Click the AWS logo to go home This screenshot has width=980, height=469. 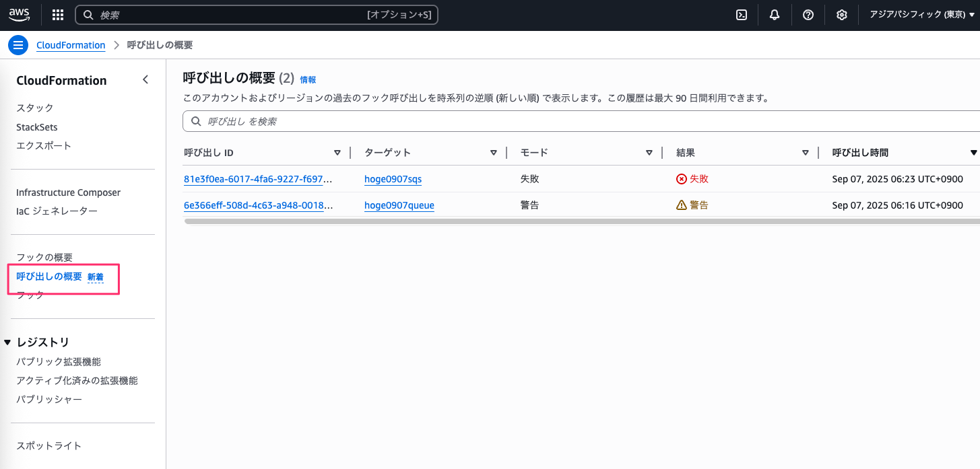[19, 14]
